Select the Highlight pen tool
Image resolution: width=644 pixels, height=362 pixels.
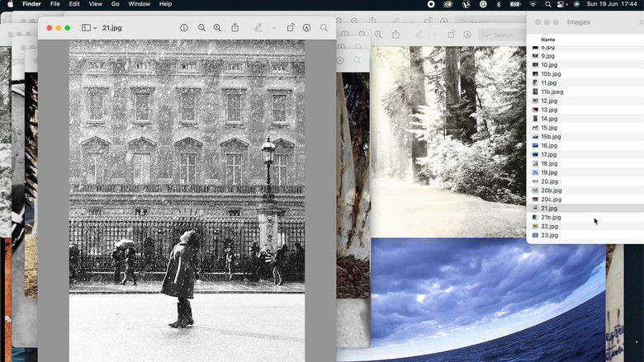click(258, 28)
